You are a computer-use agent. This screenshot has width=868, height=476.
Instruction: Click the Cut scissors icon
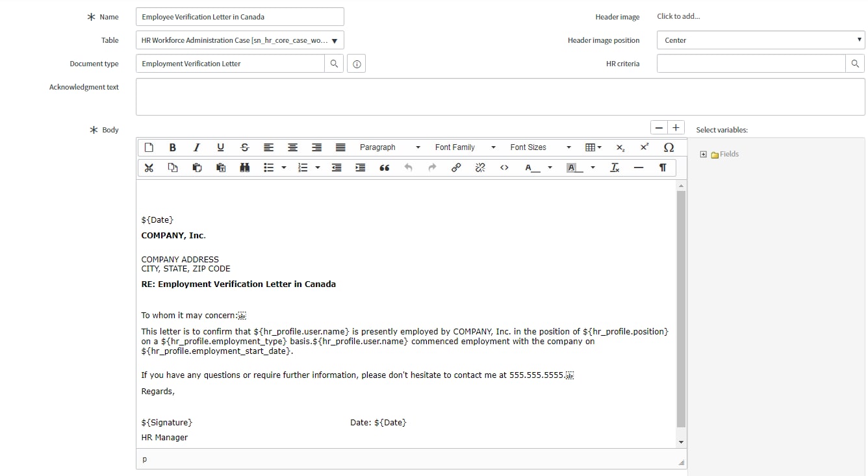point(149,168)
